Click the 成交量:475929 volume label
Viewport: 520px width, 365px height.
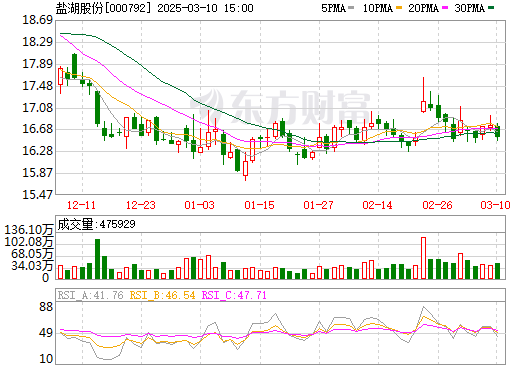click(96, 224)
